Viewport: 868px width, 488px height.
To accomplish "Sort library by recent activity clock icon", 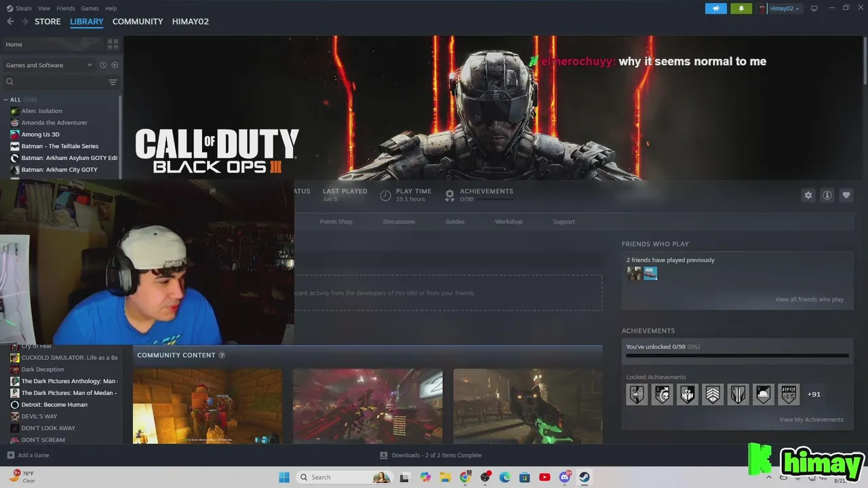I will [103, 65].
